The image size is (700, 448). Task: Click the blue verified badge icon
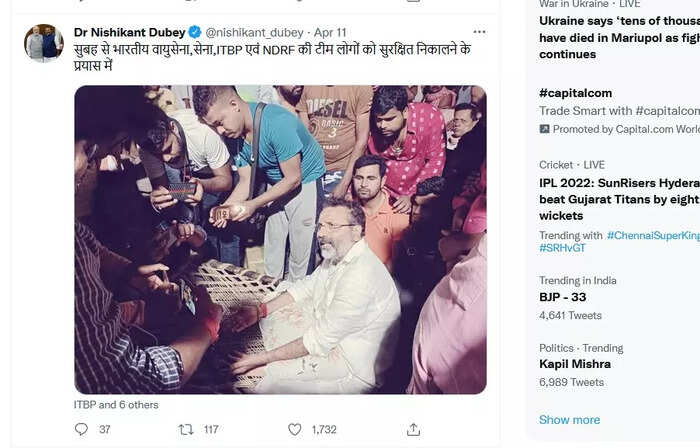[195, 32]
